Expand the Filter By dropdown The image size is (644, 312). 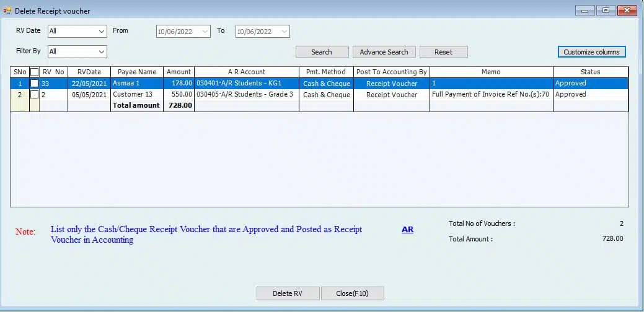102,51
